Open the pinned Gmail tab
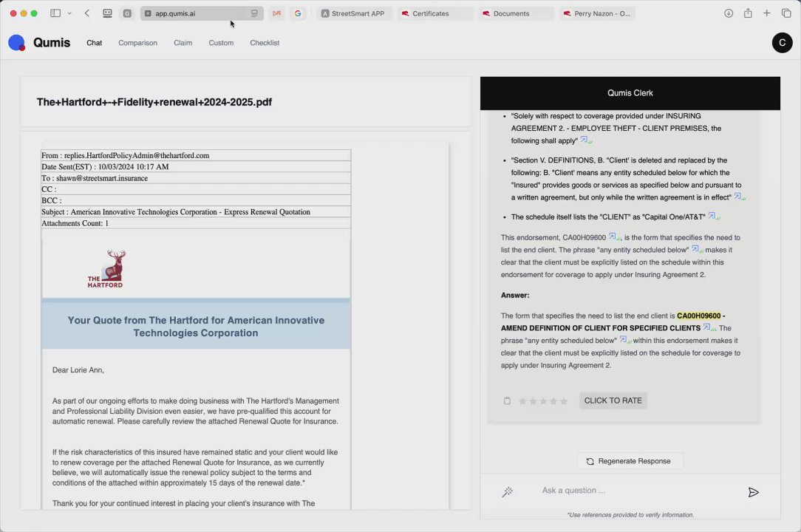Screen dimensions: 801x532 pyautogui.click(x=276, y=13)
